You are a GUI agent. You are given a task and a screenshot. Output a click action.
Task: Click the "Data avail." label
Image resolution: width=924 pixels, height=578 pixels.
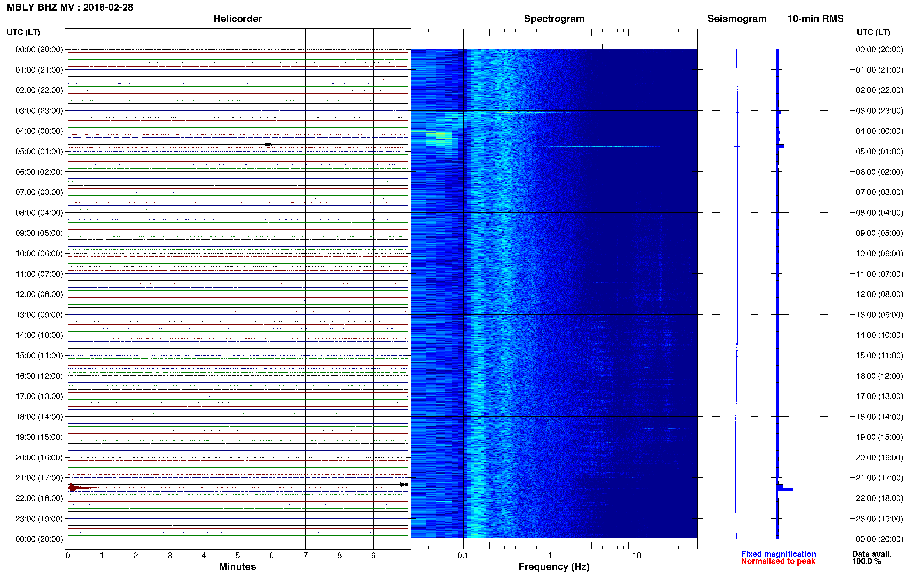click(871, 554)
